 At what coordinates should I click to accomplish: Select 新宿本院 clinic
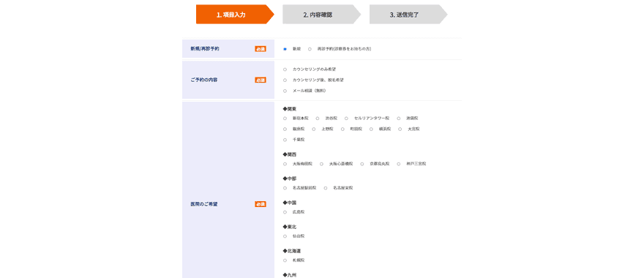coord(285,119)
